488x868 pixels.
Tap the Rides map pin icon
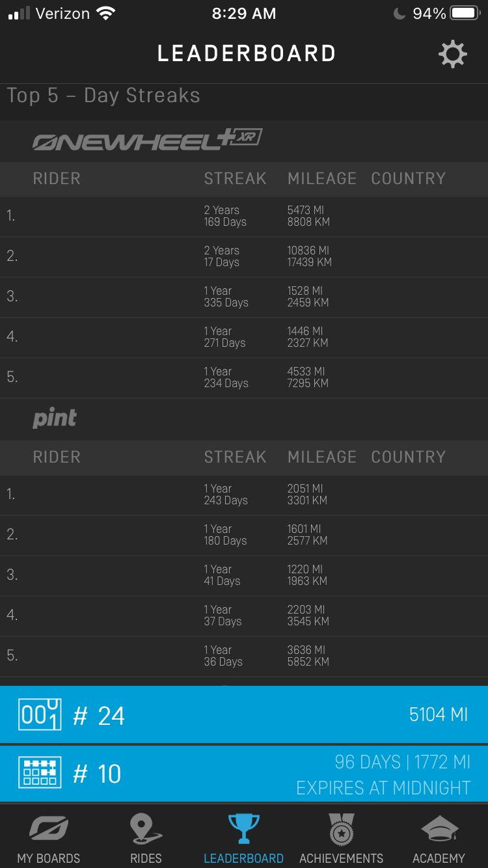pos(146,829)
